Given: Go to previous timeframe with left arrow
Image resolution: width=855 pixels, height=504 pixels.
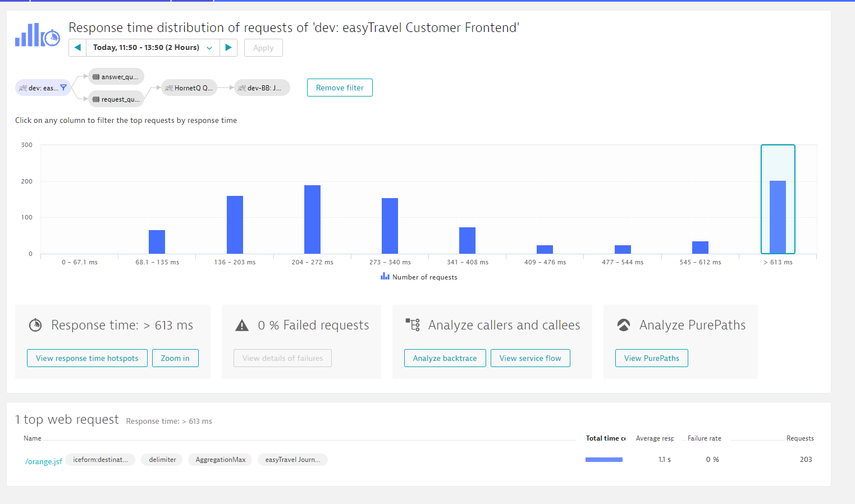Looking at the screenshot, I should 77,48.
